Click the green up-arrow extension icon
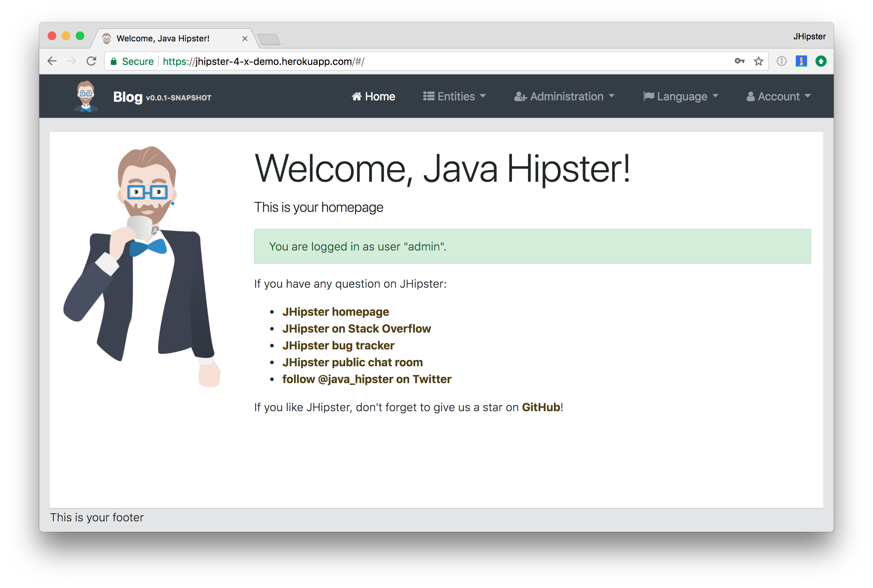This screenshot has width=873, height=588. click(821, 61)
